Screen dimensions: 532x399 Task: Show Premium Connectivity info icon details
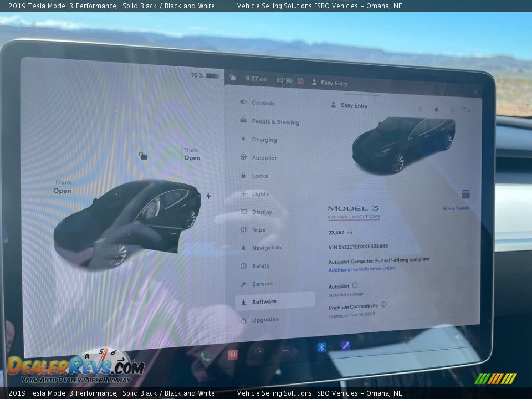[x=383, y=304]
